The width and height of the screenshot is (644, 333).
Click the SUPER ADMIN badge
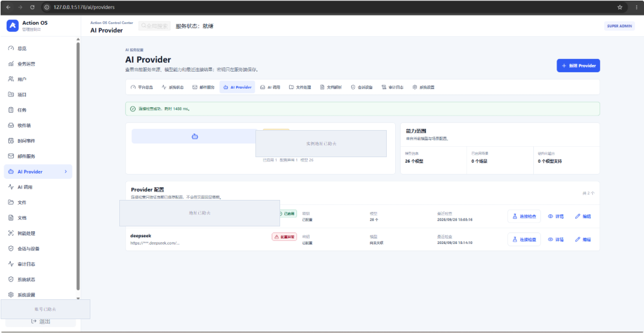[x=619, y=26]
